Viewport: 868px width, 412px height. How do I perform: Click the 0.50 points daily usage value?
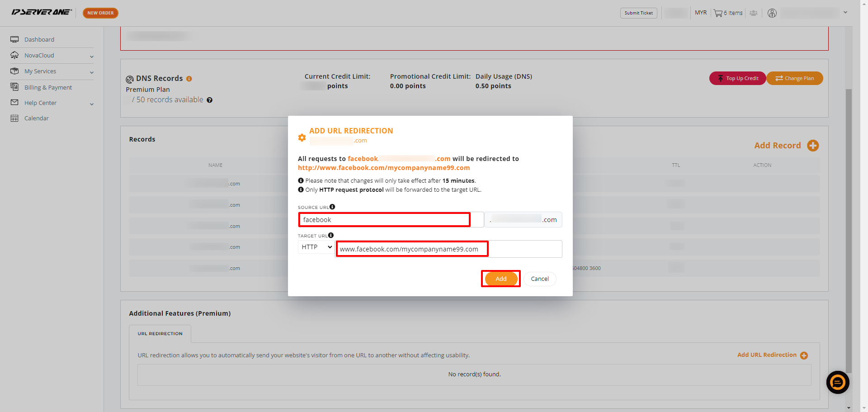(493, 86)
